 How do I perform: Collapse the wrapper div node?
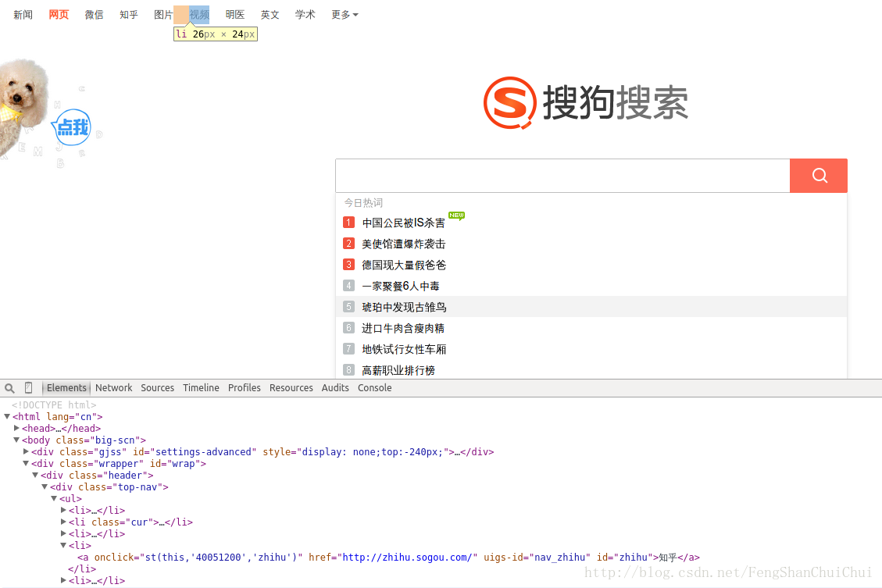point(26,463)
